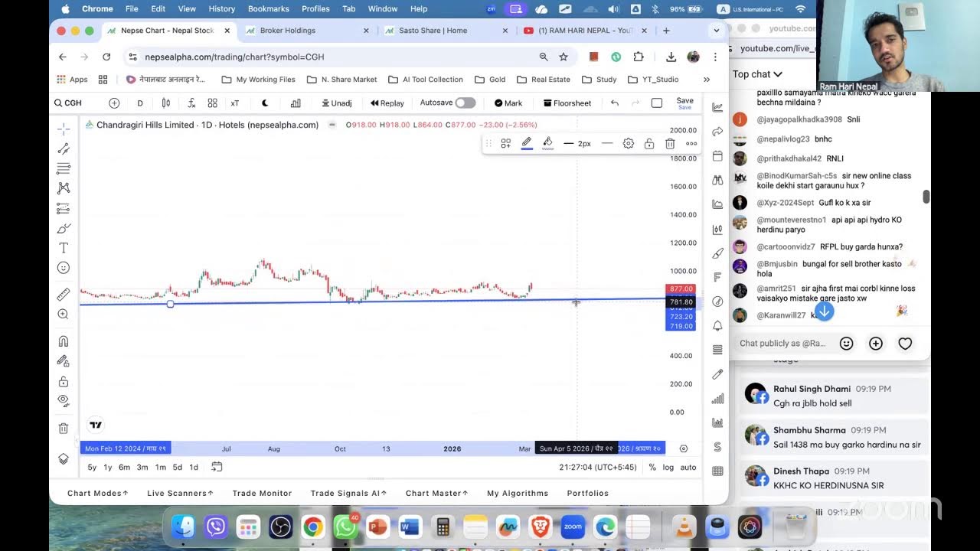This screenshot has width=980, height=551.
Task: Toggle auto scale mode
Action: [688, 467]
